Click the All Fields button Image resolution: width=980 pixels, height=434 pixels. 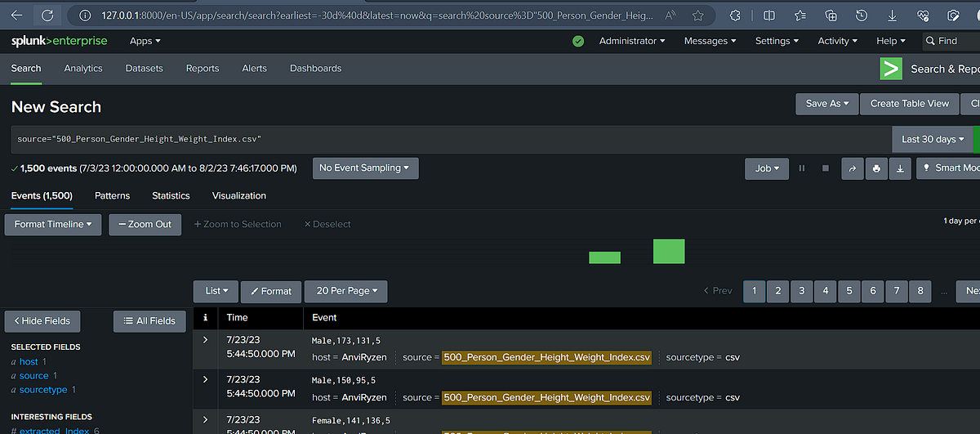(149, 321)
